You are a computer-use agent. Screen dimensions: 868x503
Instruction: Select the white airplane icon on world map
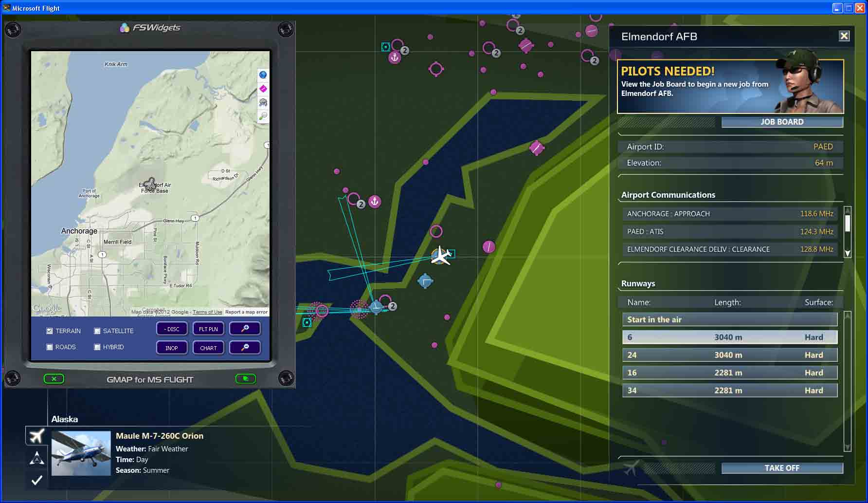(x=441, y=255)
